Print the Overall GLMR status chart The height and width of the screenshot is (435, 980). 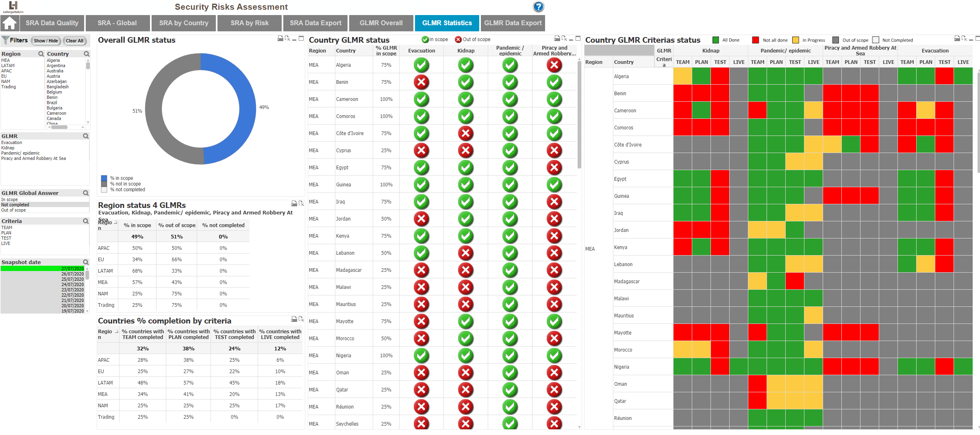tap(280, 38)
